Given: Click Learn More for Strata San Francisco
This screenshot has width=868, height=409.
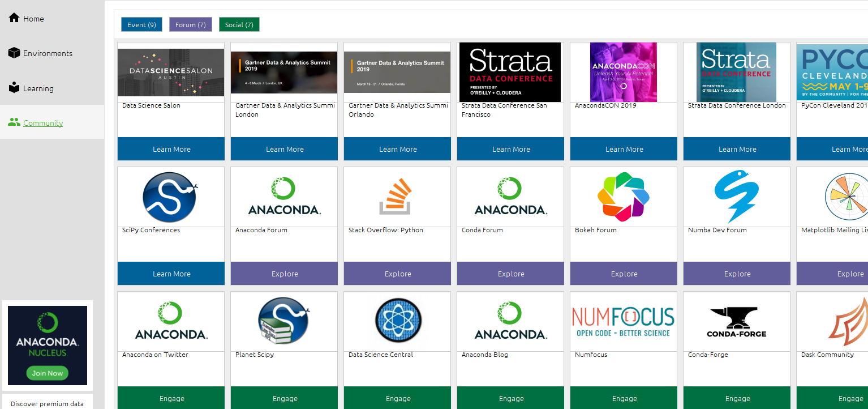Looking at the screenshot, I should (510, 149).
